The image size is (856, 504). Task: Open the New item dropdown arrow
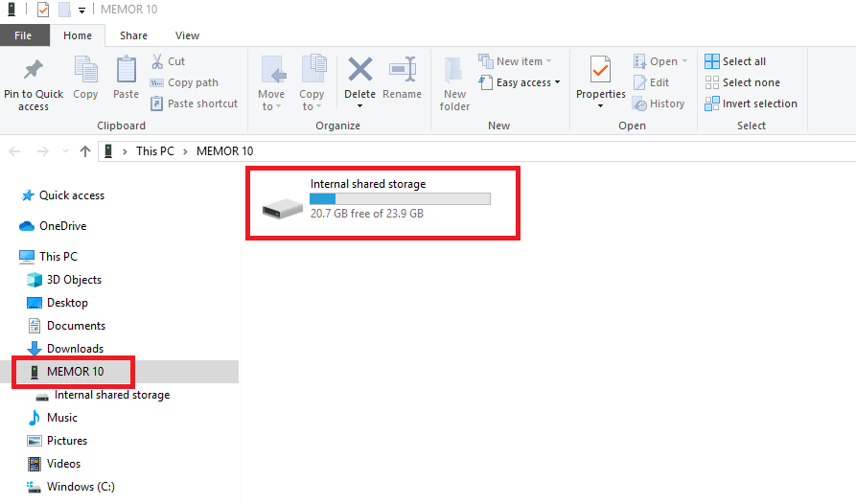point(548,61)
